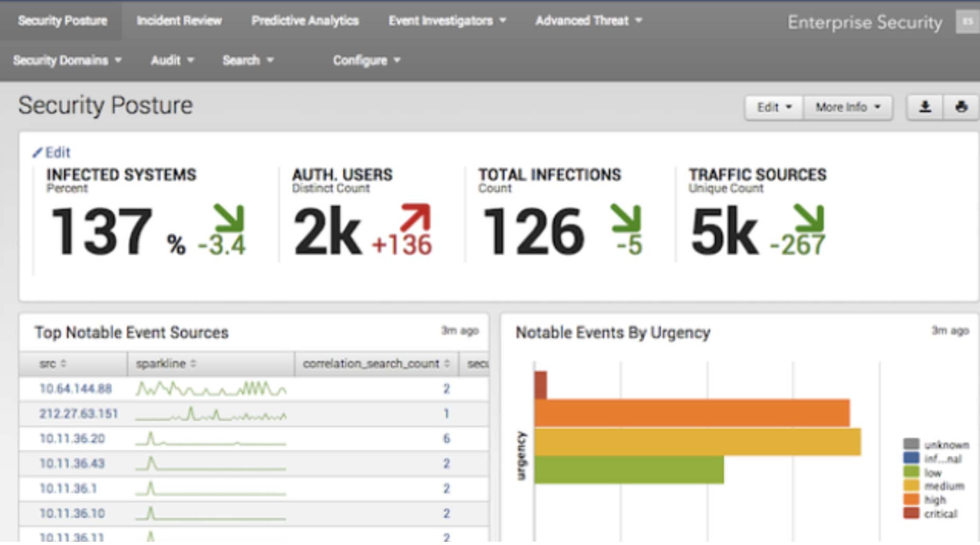Viewport: 980px width, 545px height.
Task: Click the sparkline for 10.64.144.88
Action: coord(211,389)
